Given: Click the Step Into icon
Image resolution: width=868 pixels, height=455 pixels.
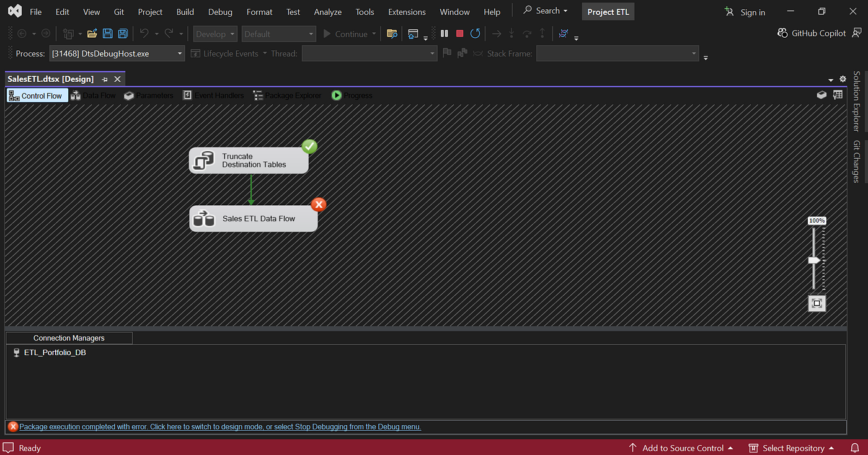Looking at the screenshot, I should pos(511,33).
